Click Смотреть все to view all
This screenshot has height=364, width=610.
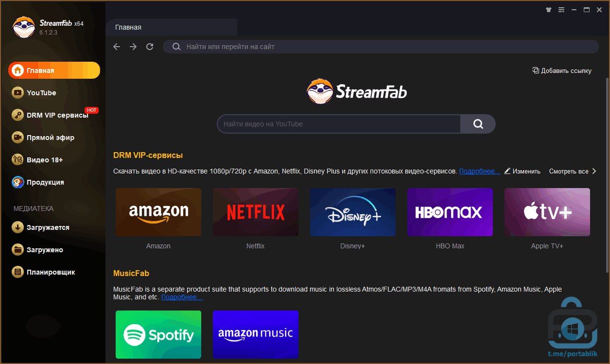point(569,171)
